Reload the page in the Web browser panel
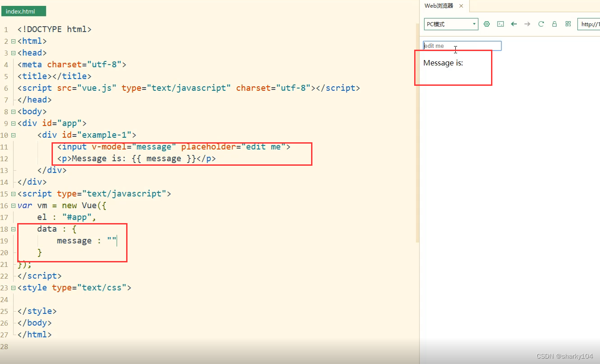600x364 pixels. [x=541, y=24]
